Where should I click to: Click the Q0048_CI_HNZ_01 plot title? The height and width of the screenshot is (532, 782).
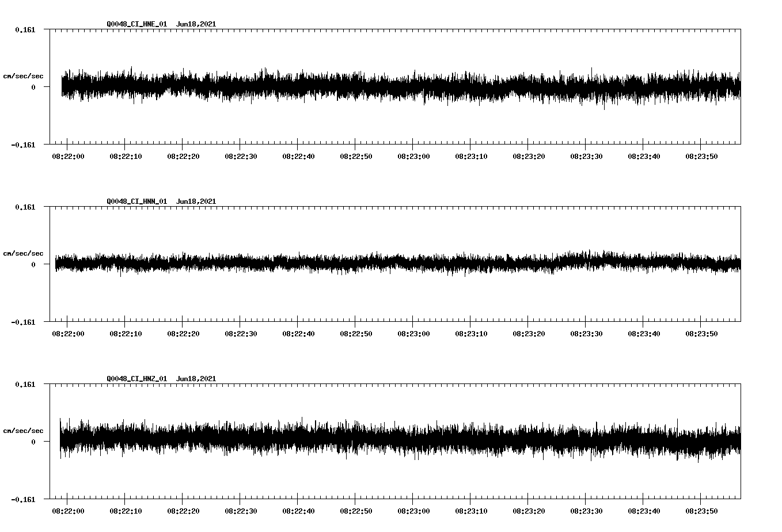[x=137, y=379]
